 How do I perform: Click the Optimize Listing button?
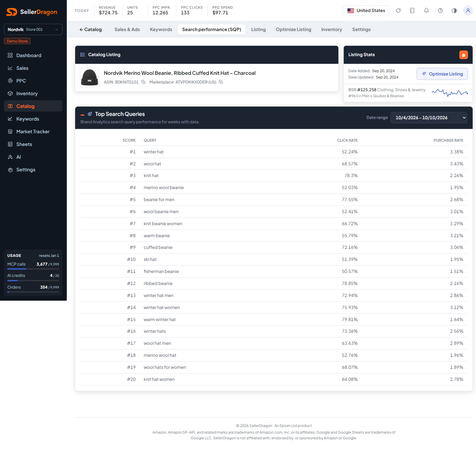coord(442,74)
